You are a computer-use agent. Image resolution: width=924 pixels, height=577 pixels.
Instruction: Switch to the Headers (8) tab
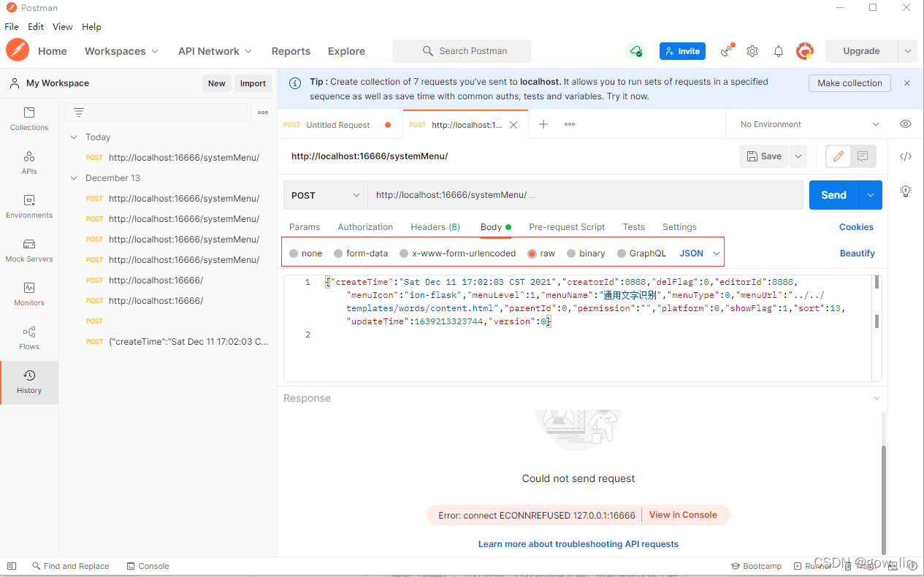tap(435, 227)
